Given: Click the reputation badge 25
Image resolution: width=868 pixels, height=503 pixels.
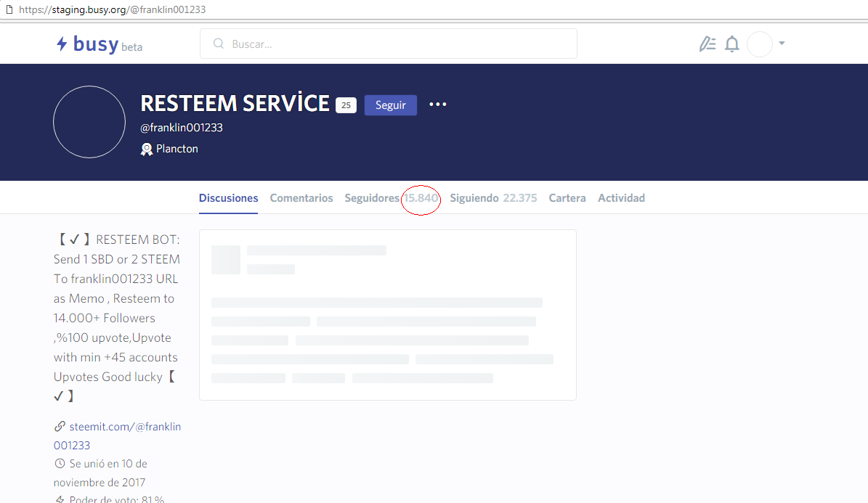Looking at the screenshot, I should click(346, 105).
